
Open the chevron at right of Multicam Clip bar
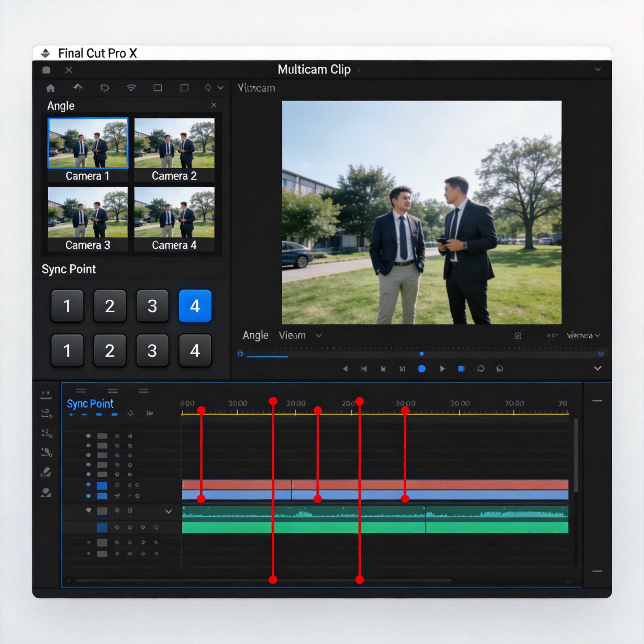598,69
